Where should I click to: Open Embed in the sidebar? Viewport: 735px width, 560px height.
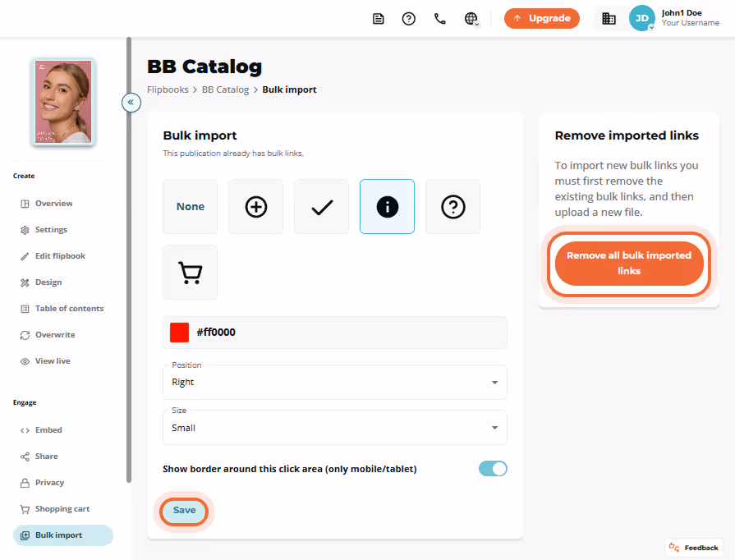[48, 430]
